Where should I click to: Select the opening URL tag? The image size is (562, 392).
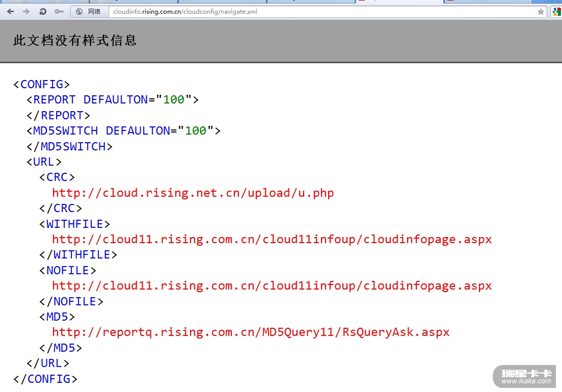[44, 162]
